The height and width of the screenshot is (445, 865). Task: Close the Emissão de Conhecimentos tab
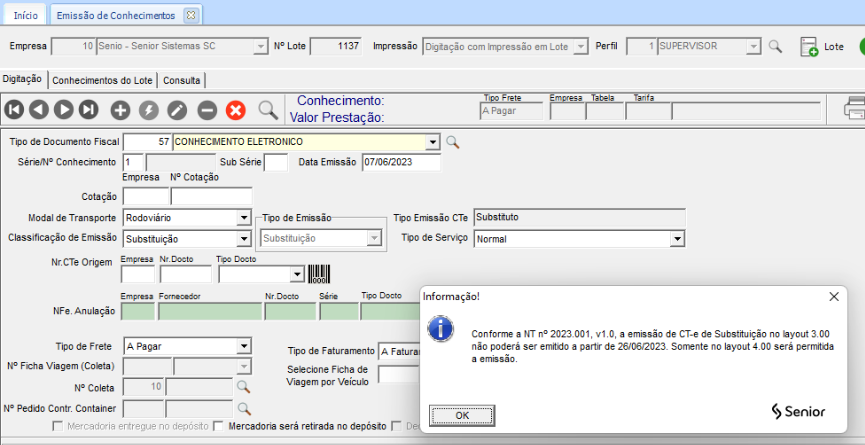191,15
